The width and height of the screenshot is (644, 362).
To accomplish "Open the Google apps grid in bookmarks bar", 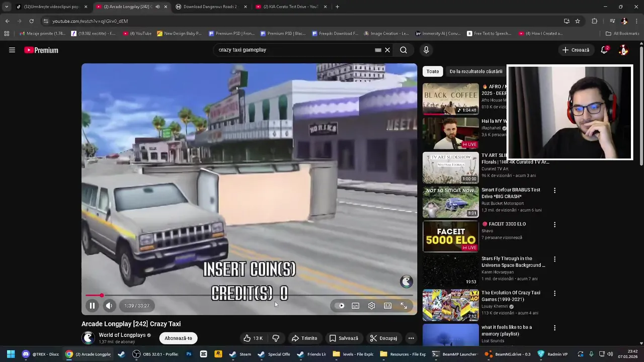I will point(7,34).
